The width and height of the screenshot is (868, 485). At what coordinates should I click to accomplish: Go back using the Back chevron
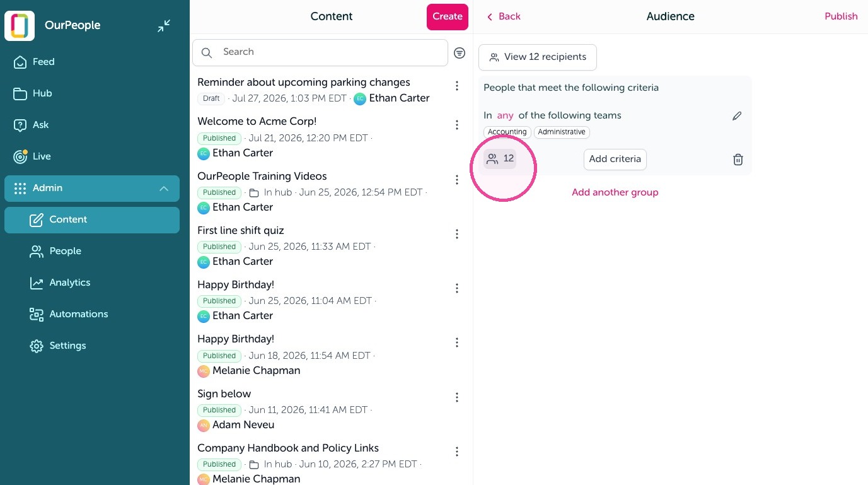(503, 16)
